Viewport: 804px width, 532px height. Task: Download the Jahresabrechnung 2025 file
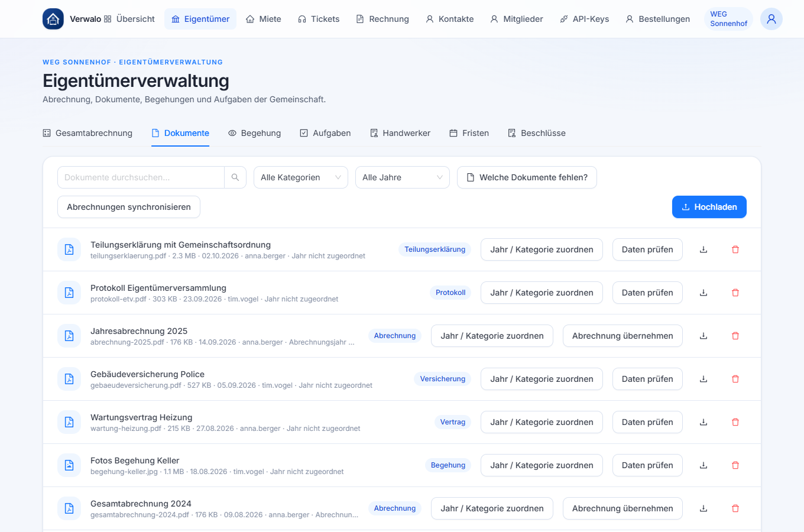click(703, 336)
